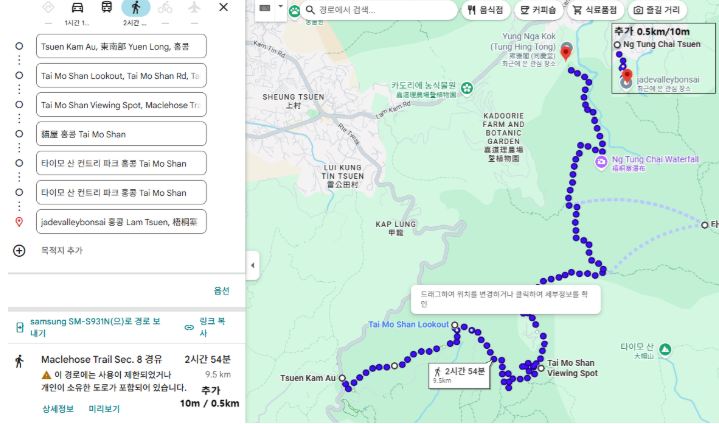Screen dimensions: 719x424
Task: Send route to samsung SM-S931N device
Action: pos(95,327)
